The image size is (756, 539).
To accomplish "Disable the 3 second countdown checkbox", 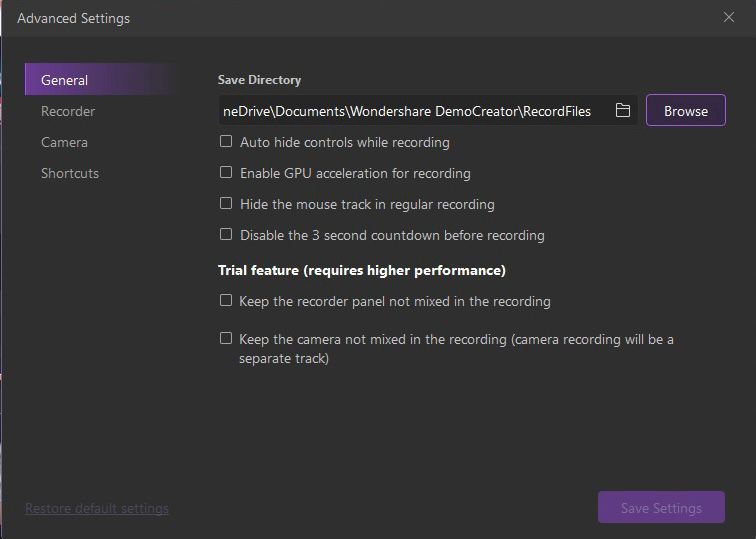I will 226,235.
